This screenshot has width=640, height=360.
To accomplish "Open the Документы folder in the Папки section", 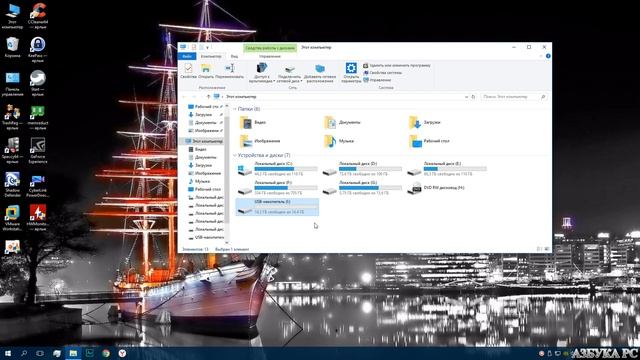I will click(342, 122).
